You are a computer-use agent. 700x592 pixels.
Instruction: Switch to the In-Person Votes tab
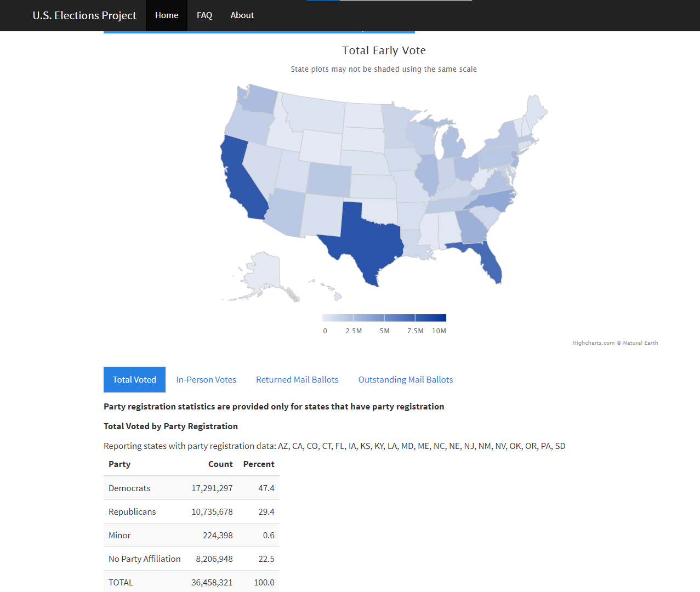pos(206,379)
